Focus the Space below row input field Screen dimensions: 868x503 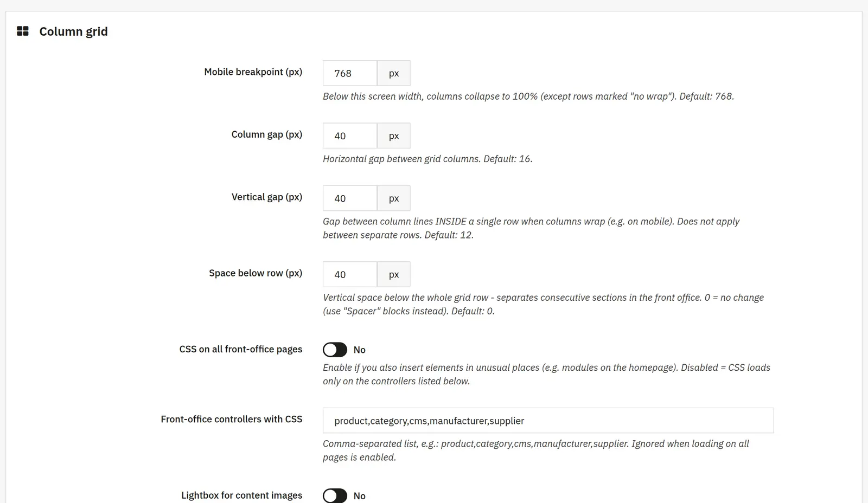tap(350, 274)
